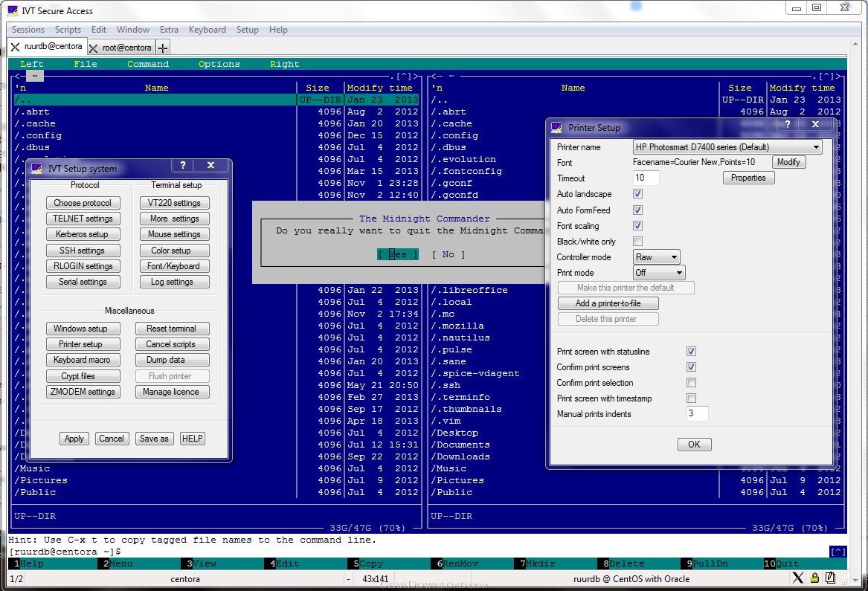Click Manage licence
Image resolution: width=868 pixels, height=591 pixels.
pyautogui.click(x=172, y=392)
